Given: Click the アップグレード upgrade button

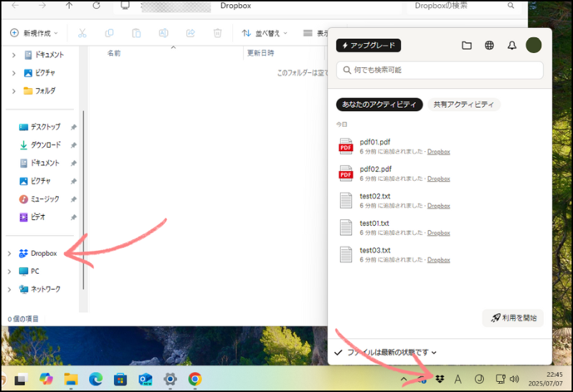Looking at the screenshot, I should point(369,45).
